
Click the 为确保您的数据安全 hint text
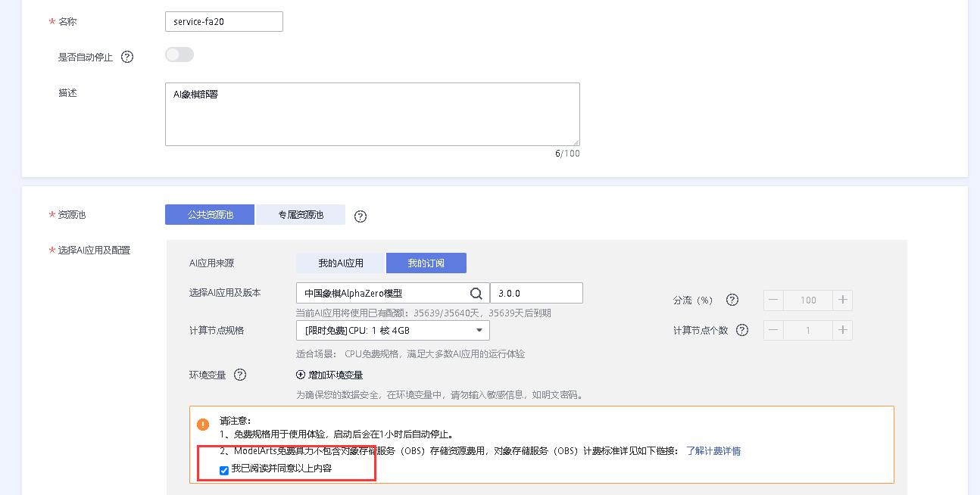pos(439,395)
